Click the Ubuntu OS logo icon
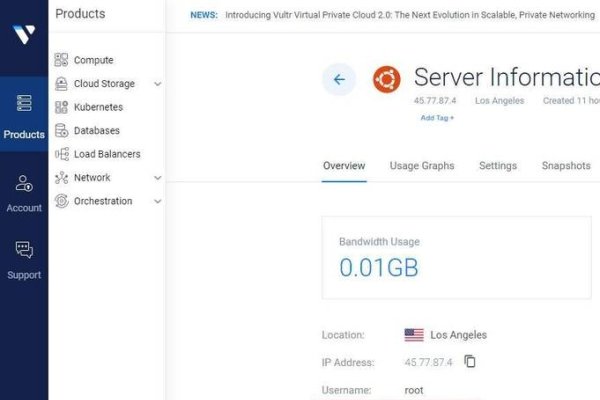This screenshot has height=400, width=600. click(387, 80)
